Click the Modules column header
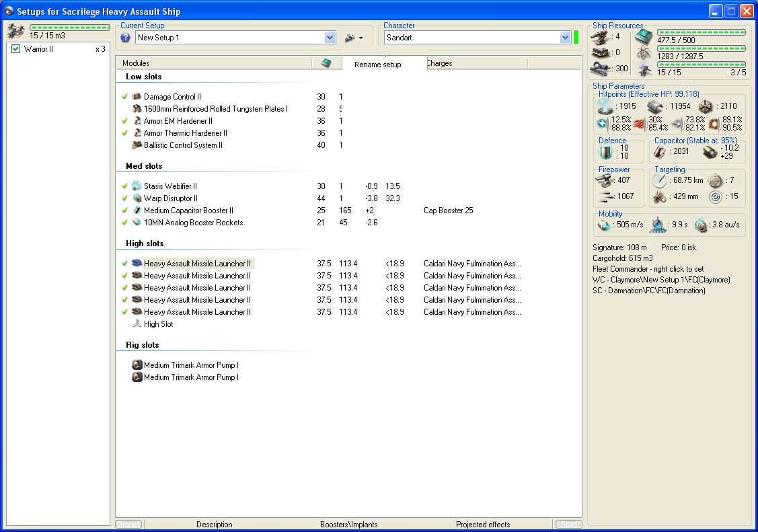The height and width of the screenshot is (532, 758). pos(214,63)
